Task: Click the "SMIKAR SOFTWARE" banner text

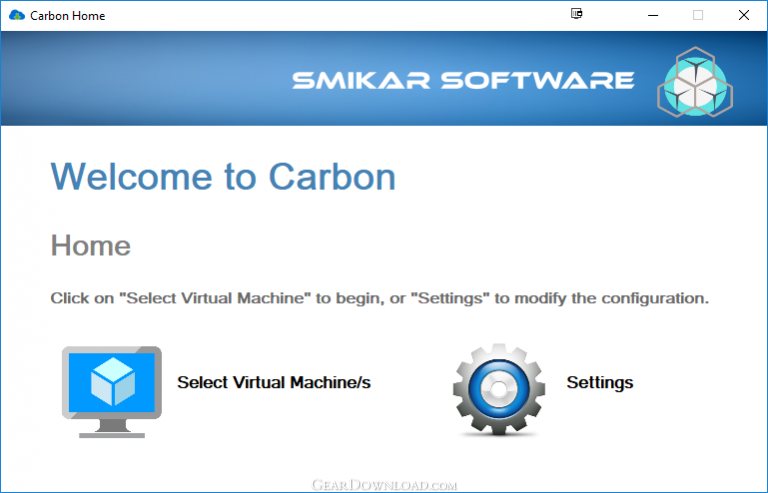Action: 463,81
